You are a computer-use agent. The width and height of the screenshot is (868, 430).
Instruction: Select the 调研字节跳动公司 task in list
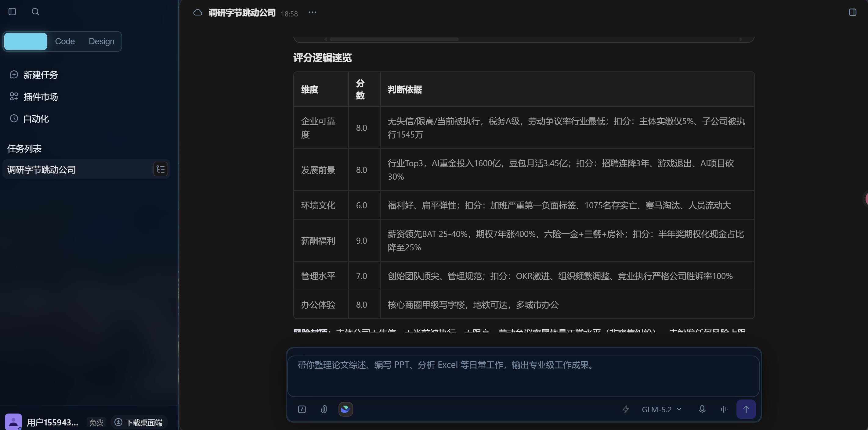click(x=86, y=169)
